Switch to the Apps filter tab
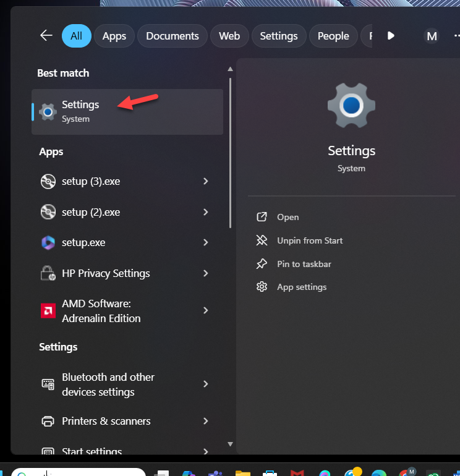This screenshot has width=460, height=476. pos(114,36)
